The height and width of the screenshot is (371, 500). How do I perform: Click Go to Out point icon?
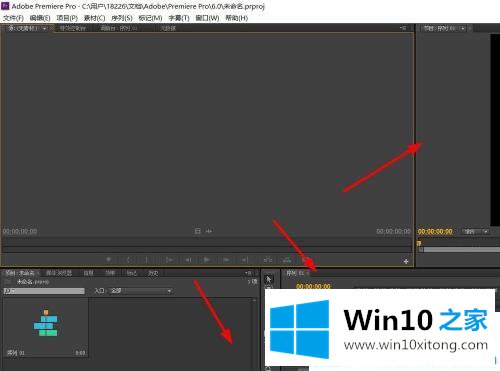245,259
